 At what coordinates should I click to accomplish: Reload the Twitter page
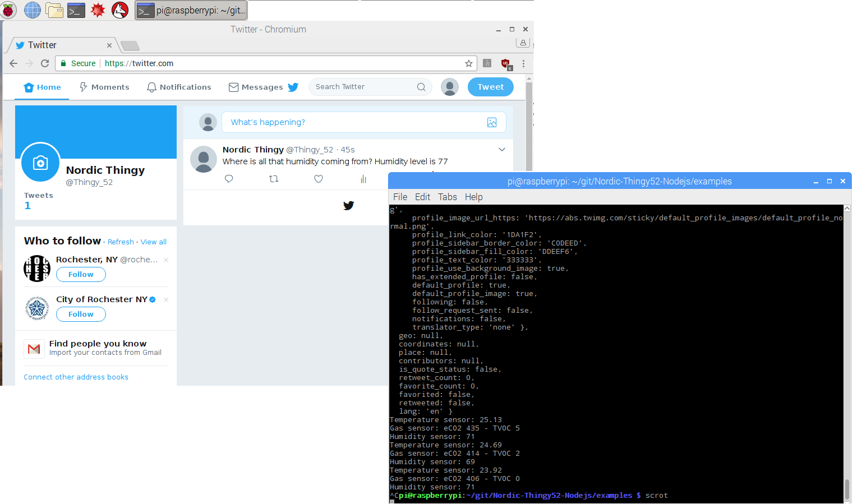(45, 63)
